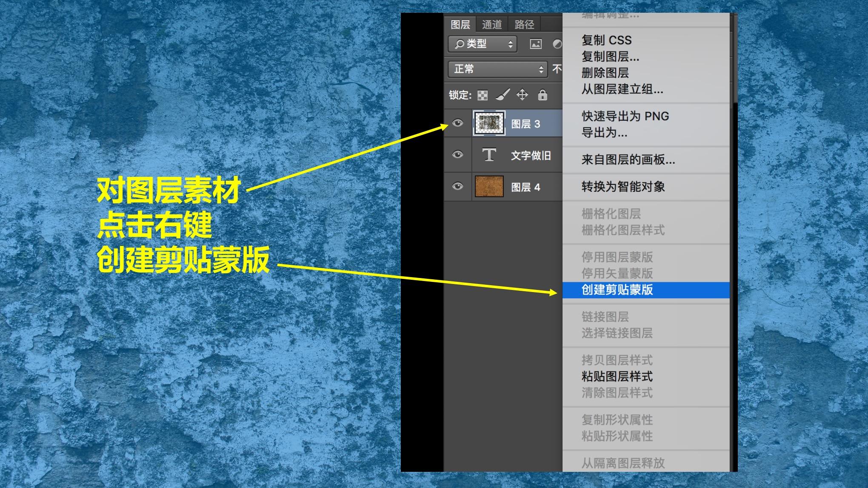Click the 图层 4 brown thumbnail
This screenshot has width=868, height=488.
tap(489, 186)
